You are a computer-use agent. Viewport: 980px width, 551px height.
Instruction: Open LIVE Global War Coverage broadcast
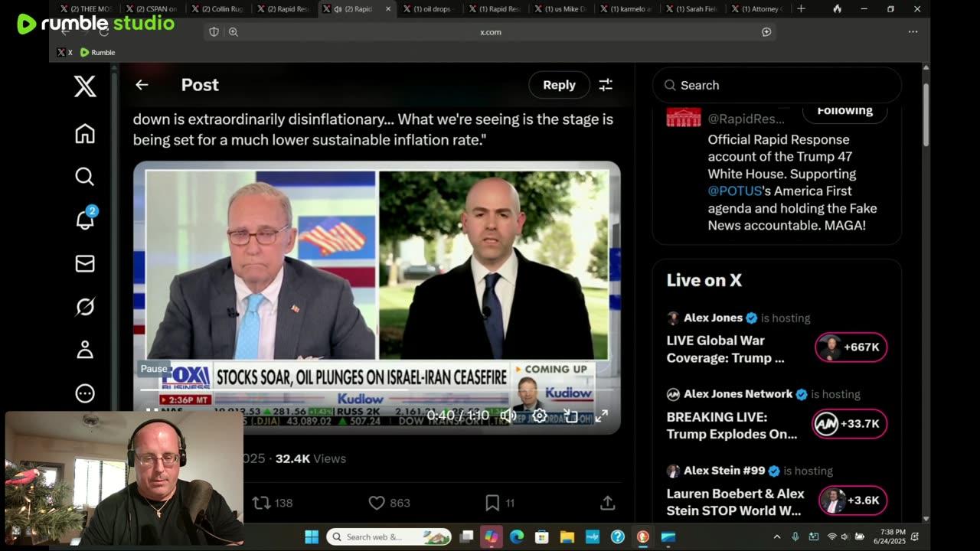725,349
